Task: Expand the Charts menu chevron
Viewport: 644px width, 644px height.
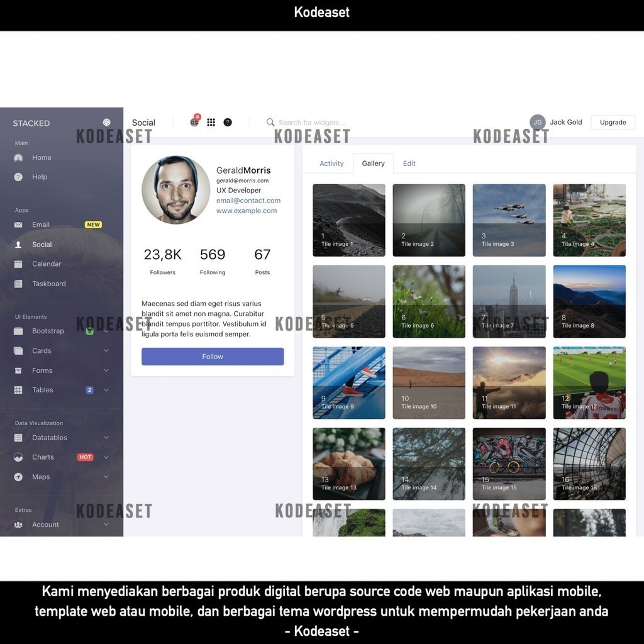Action: click(106, 457)
